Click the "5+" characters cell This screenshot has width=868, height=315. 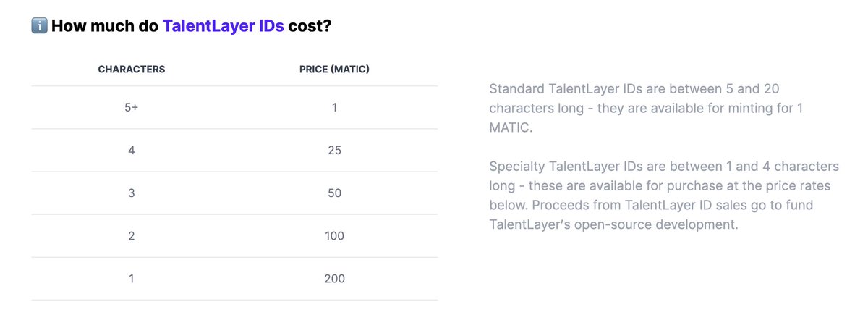click(132, 108)
